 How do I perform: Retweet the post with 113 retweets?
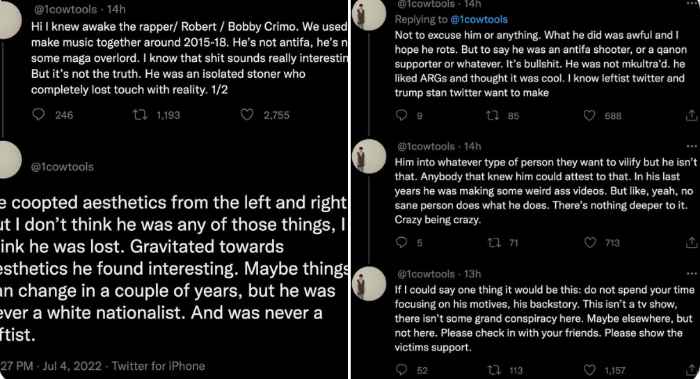(494, 370)
